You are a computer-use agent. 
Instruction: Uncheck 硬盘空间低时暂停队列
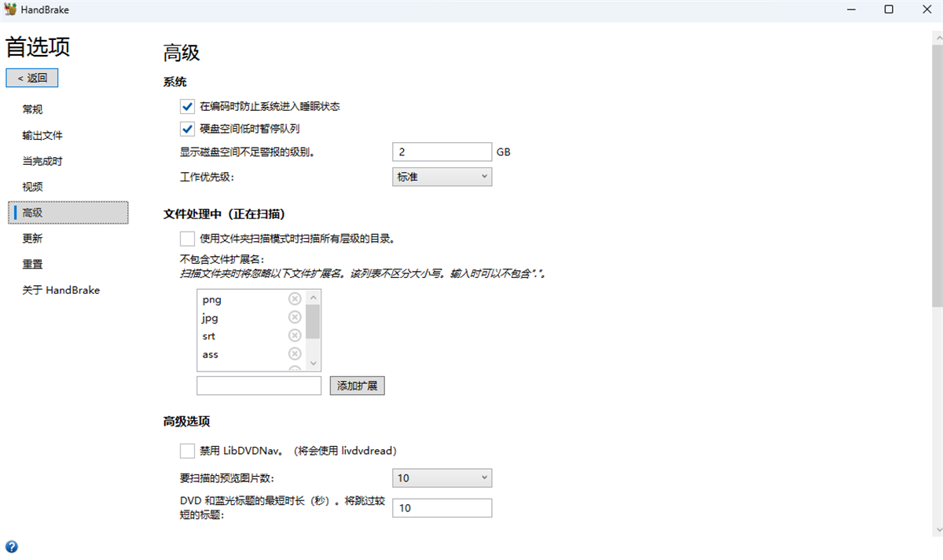(187, 128)
